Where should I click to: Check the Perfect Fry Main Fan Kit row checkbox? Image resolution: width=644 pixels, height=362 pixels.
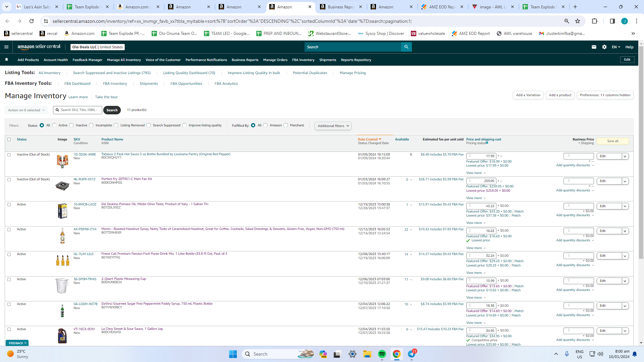[9, 180]
